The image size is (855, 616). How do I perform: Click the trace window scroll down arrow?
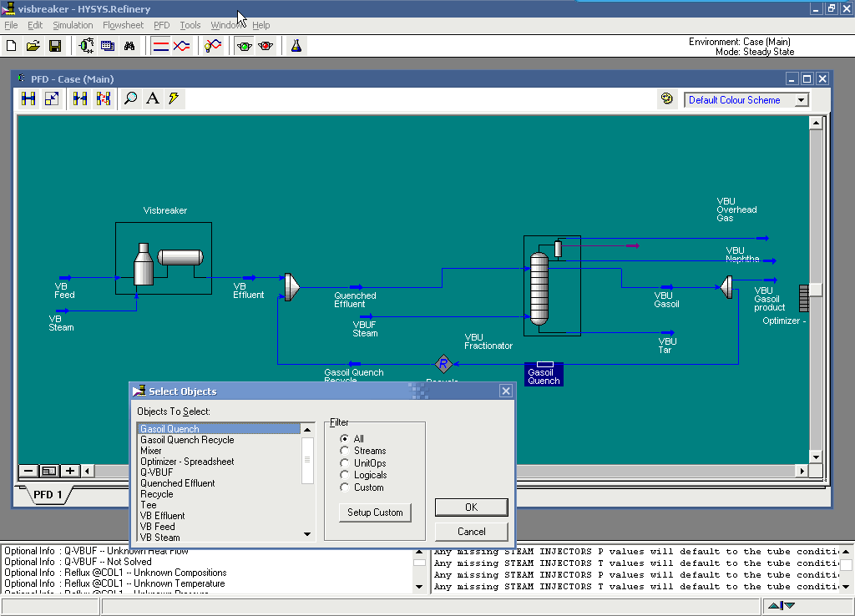point(846,587)
